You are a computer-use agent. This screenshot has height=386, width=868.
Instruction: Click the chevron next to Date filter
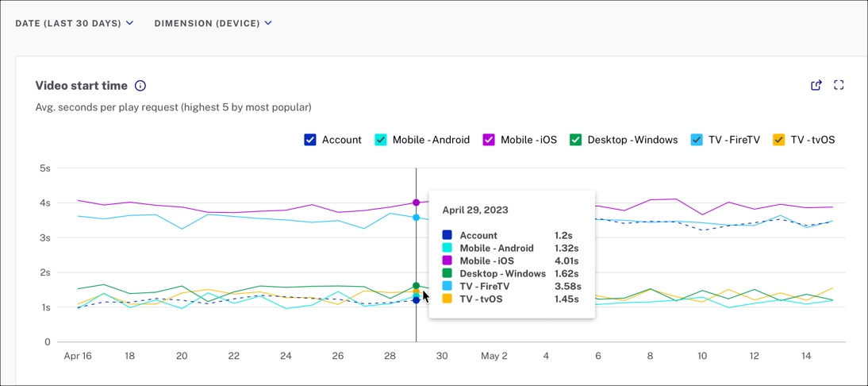130,23
